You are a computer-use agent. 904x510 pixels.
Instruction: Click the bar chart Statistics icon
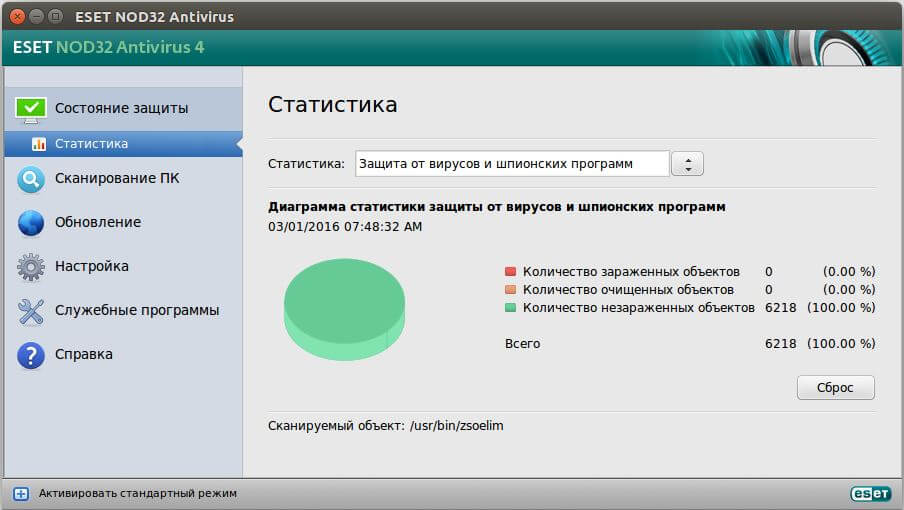(39, 143)
